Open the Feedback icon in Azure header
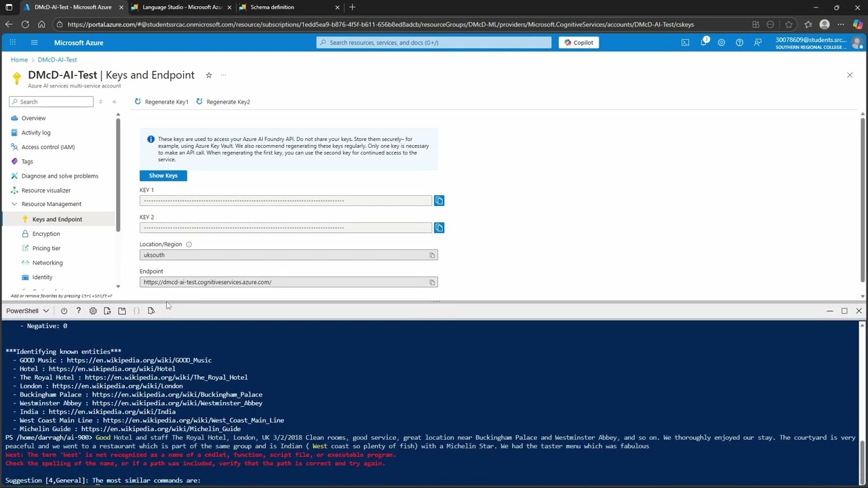The height and width of the screenshot is (488, 868). (x=757, y=43)
